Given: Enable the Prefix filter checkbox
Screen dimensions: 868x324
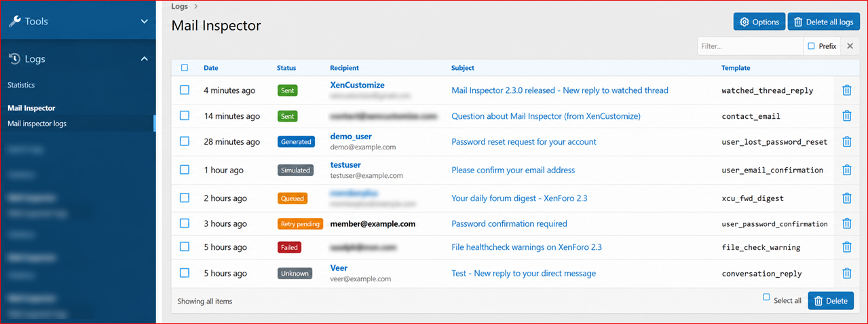Looking at the screenshot, I should pyautogui.click(x=812, y=46).
